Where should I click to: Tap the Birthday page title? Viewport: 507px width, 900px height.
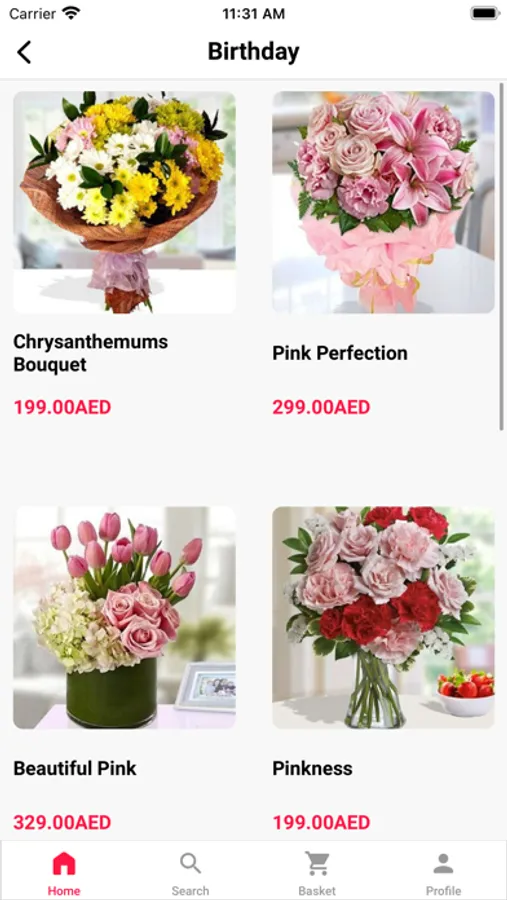pyautogui.click(x=253, y=52)
